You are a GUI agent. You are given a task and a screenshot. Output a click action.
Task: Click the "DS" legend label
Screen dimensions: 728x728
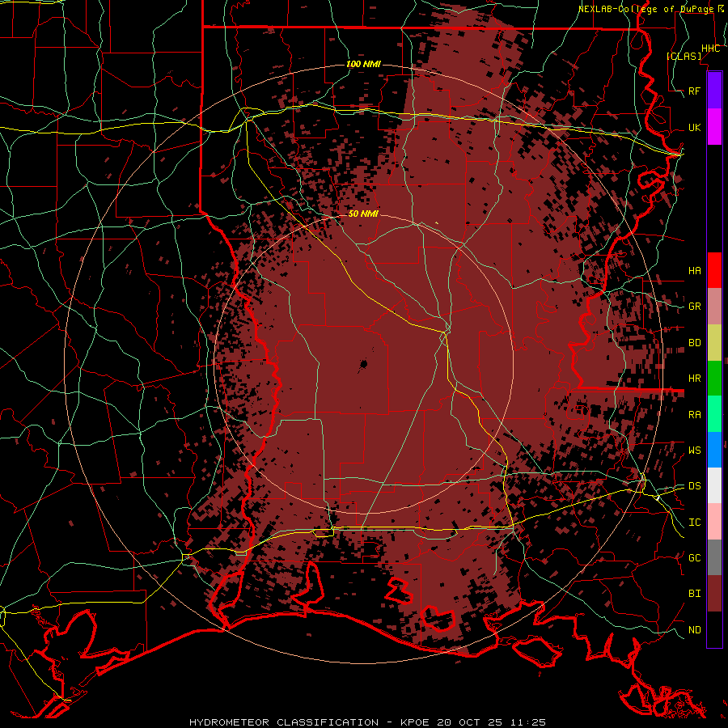click(x=694, y=485)
